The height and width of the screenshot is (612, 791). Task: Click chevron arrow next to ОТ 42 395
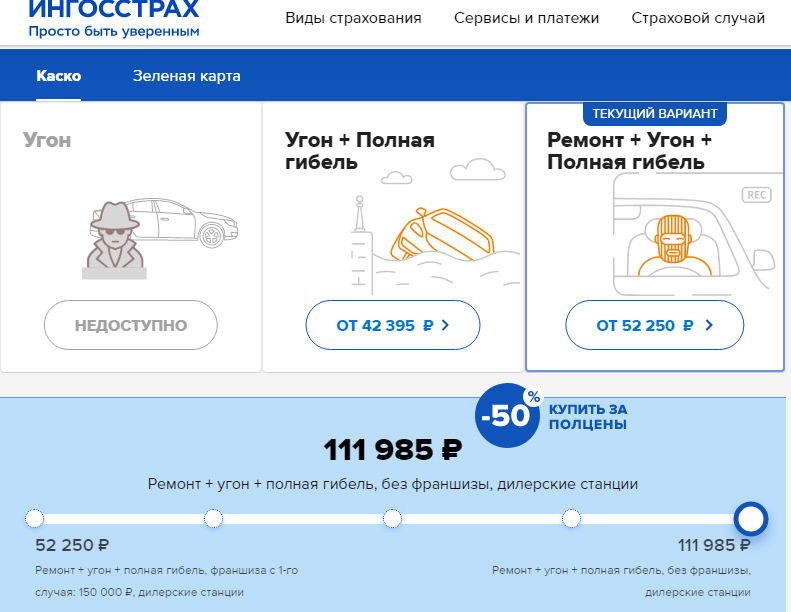pyautogui.click(x=445, y=325)
